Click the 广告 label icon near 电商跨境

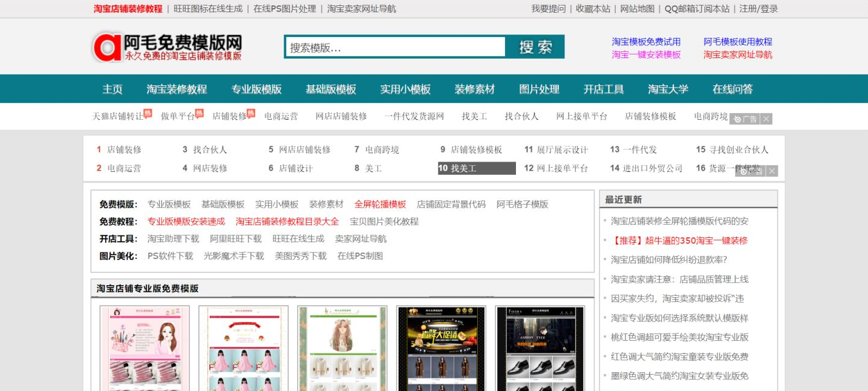[x=739, y=119]
